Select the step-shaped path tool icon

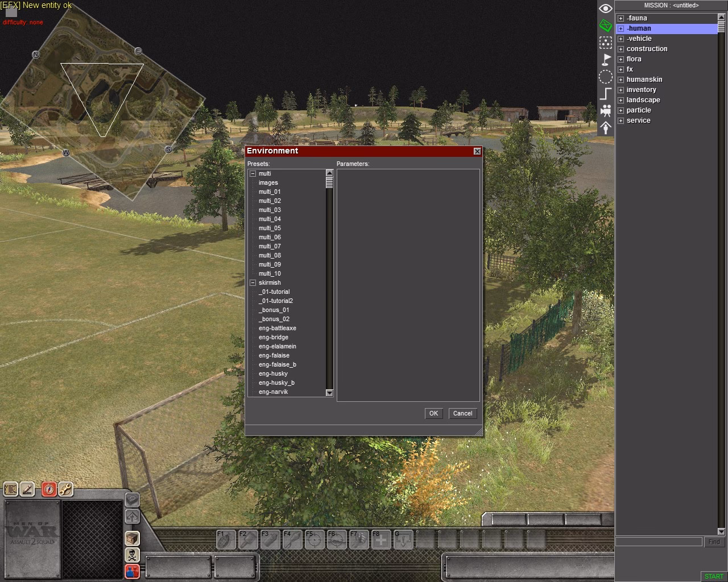(606, 94)
